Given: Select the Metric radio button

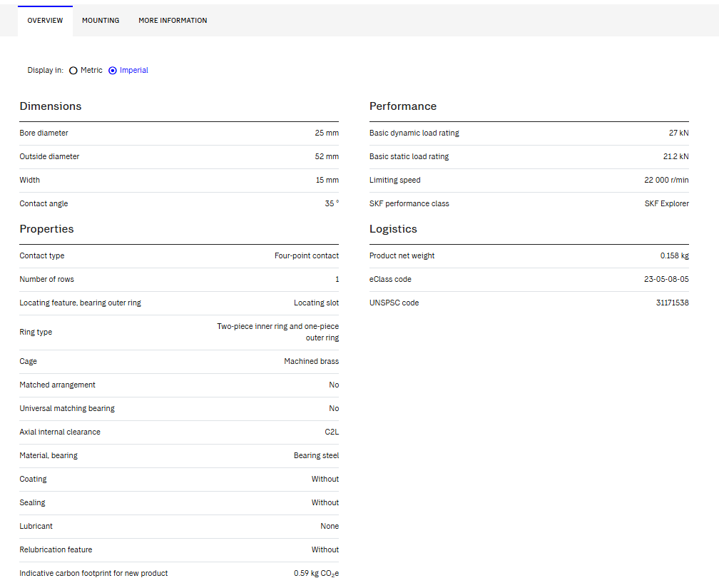Looking at the screenshot, I should 73,71.
